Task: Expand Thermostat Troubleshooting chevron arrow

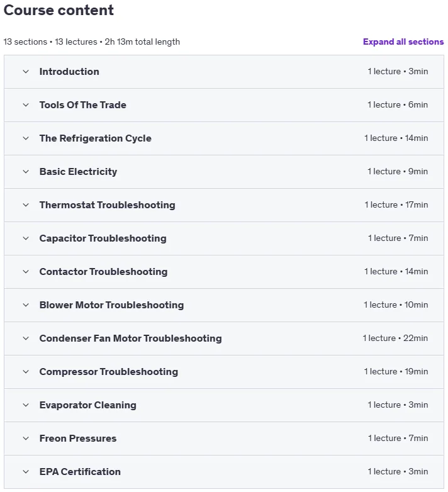Action: pos(26,205)
